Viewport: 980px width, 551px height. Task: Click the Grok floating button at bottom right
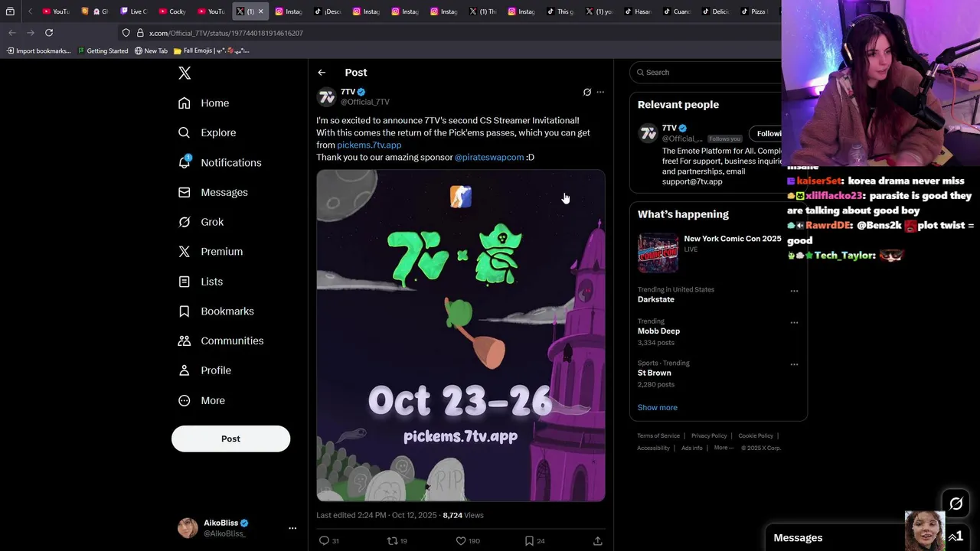(x=956, y=504)
